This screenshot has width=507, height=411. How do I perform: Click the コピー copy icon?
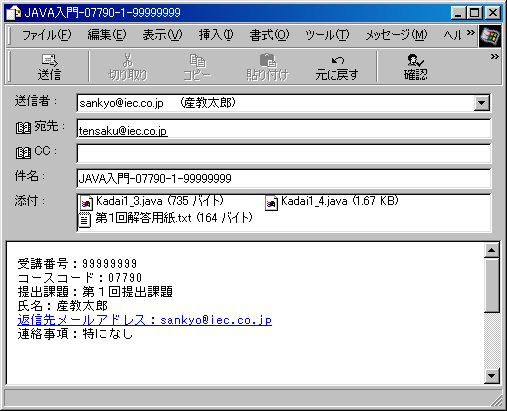197,67
